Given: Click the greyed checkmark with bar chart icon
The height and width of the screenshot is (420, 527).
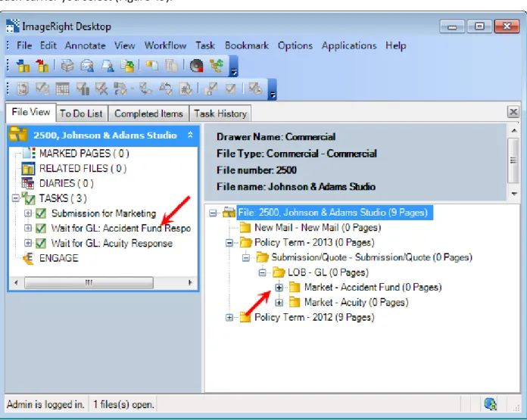Looking at the screenshot, I should coord(83,89).
